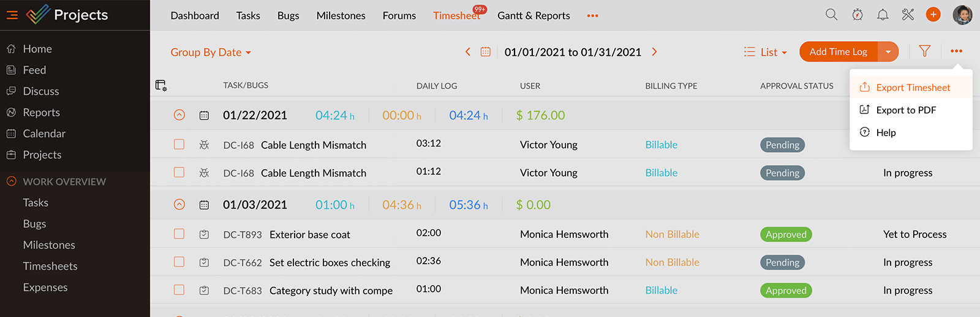Collapse the 01/22/2021 date group
The height and width of the screenshot is (317, 980).
pyautogui.click(x=179, y=115)
